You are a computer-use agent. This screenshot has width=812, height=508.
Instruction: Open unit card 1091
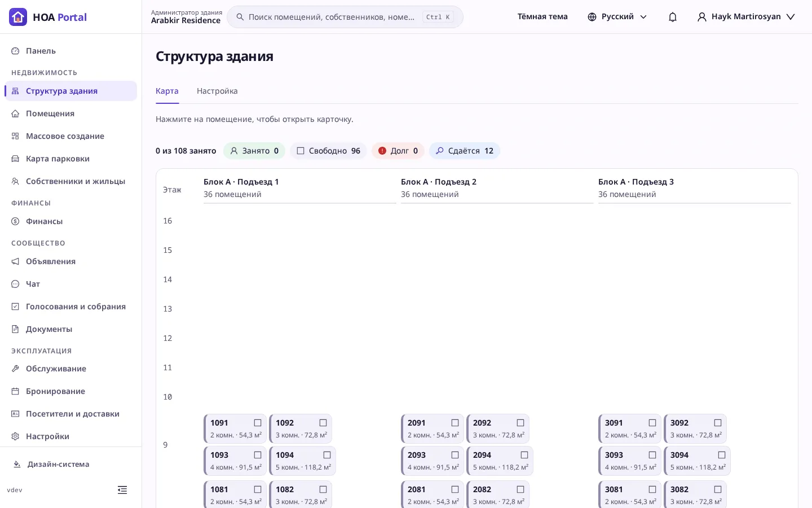235,429
